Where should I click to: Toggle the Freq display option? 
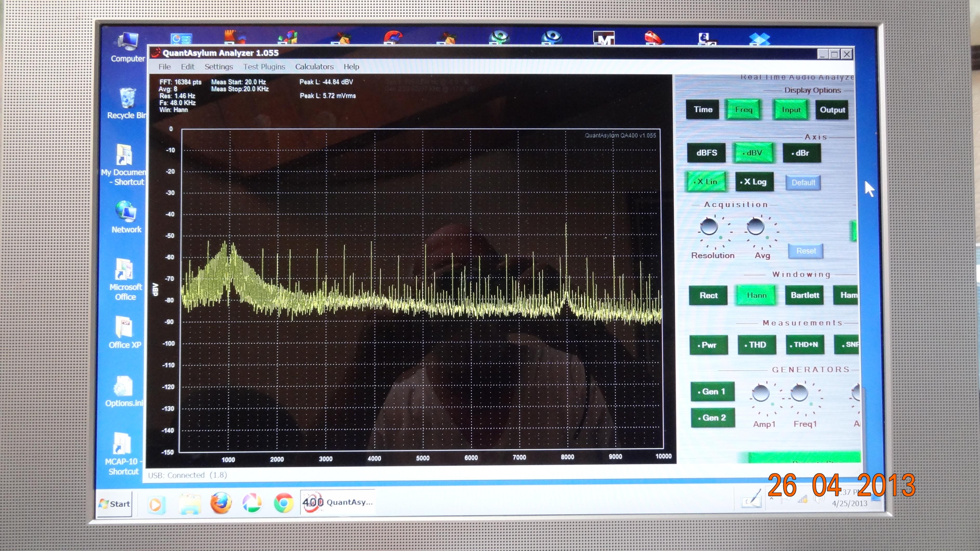[x=743, y=110]
